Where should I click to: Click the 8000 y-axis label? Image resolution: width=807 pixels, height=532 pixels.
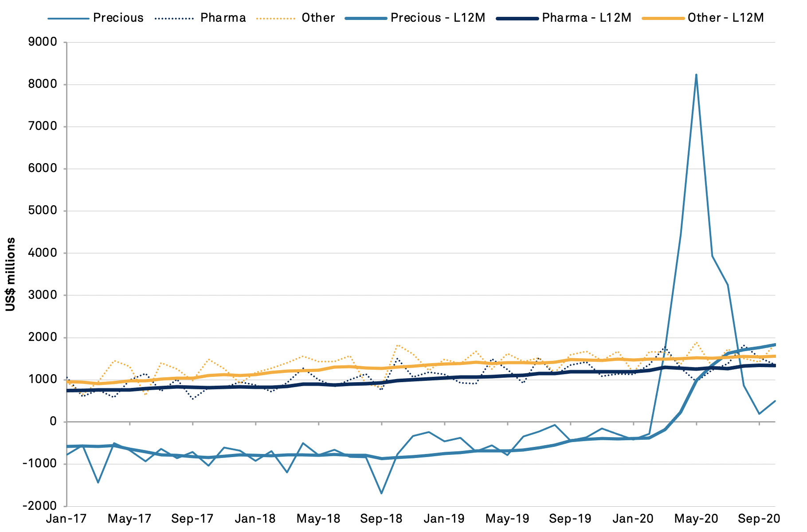(43, 84)
